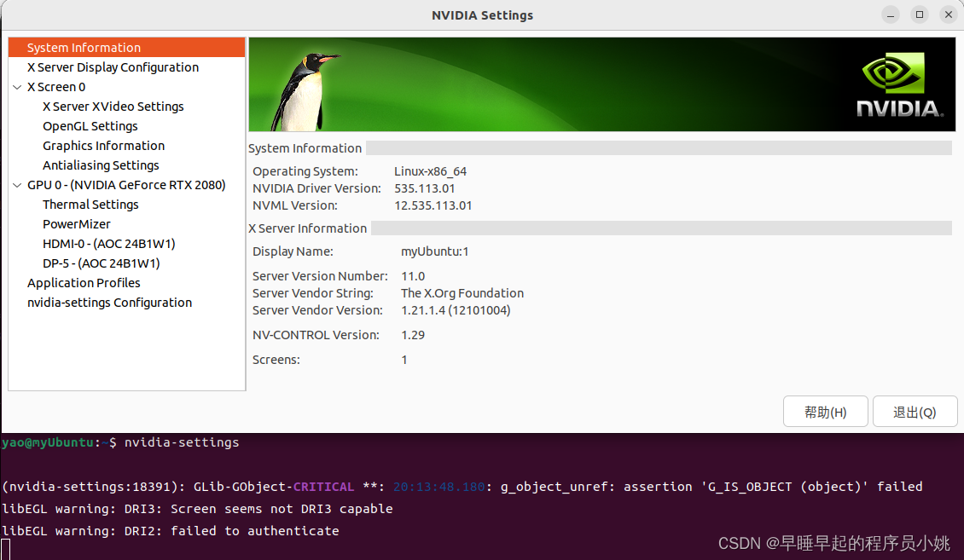Select DP-5 AOC 24B1W1 display
The width and height of the screenshot is (964, 560).
tap(102, 263)
